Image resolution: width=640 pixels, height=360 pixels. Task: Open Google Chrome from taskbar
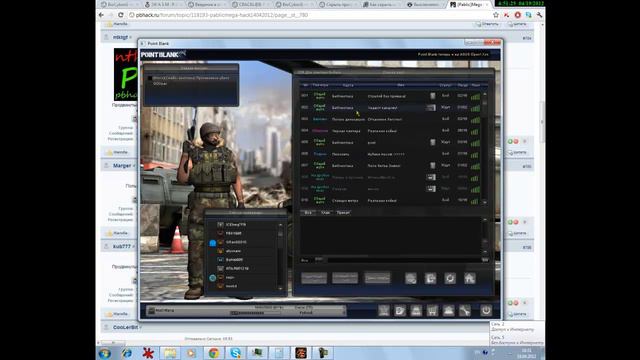coord(213,353)
